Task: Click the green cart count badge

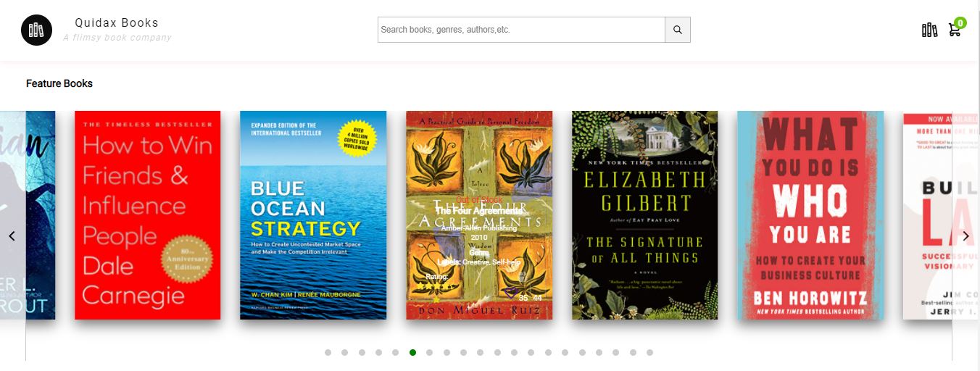Action: tap(960, 22)
